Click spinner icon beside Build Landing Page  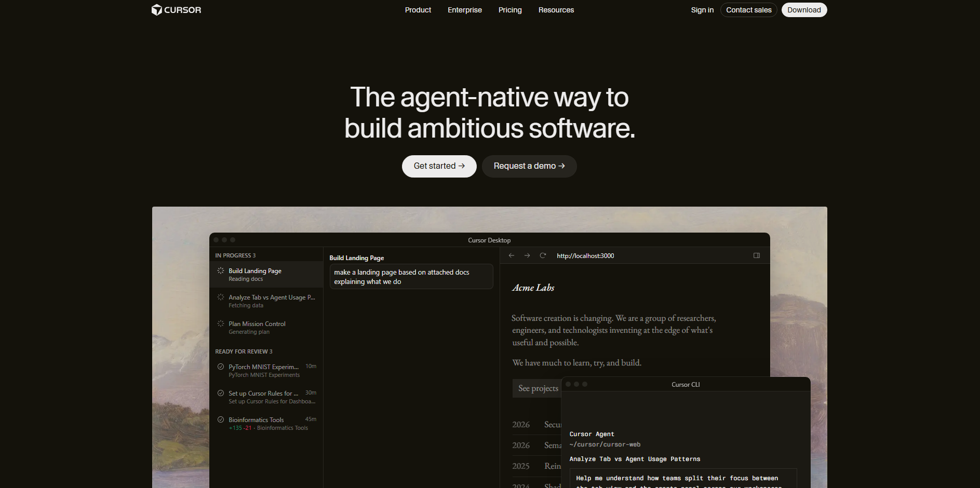coord(221,270)
